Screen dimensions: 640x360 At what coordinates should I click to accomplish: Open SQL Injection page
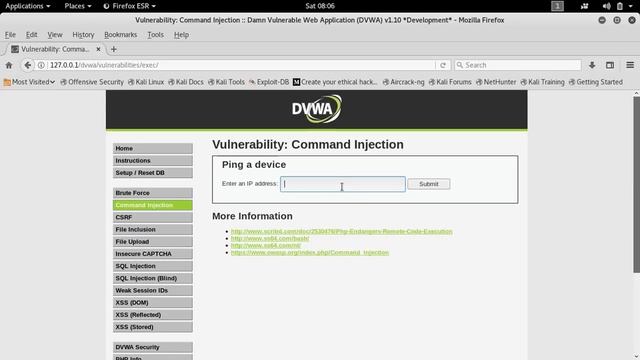pyautogui.click(x=153, y=266)
